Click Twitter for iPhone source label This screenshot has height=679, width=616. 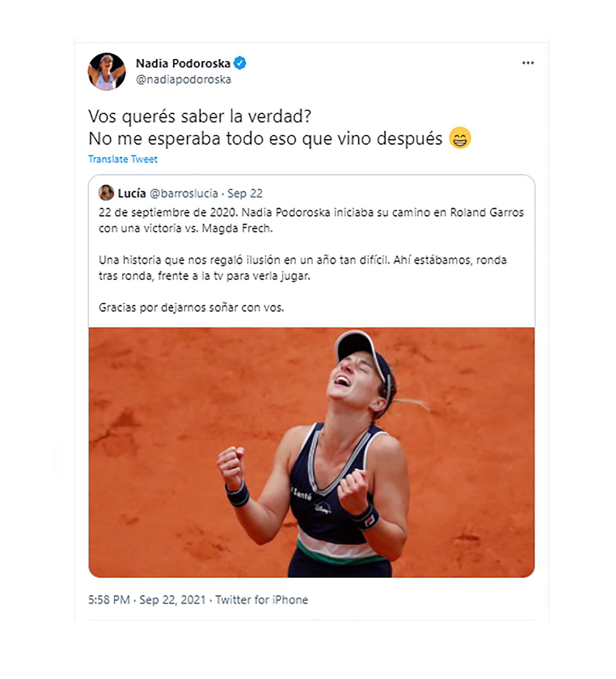click(x=261, y=600)
